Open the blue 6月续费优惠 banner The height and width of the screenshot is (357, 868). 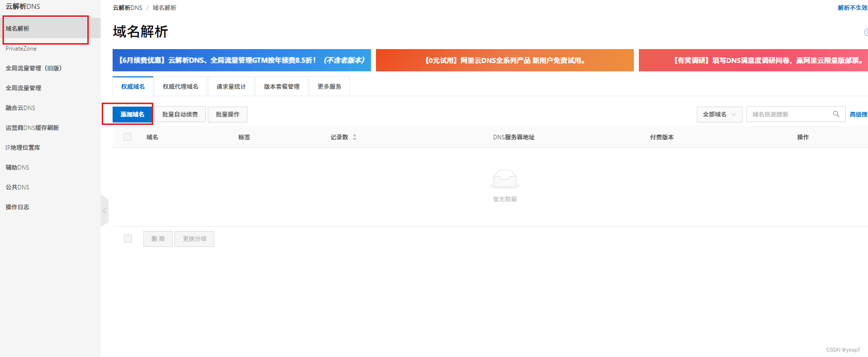coord(242,60)
